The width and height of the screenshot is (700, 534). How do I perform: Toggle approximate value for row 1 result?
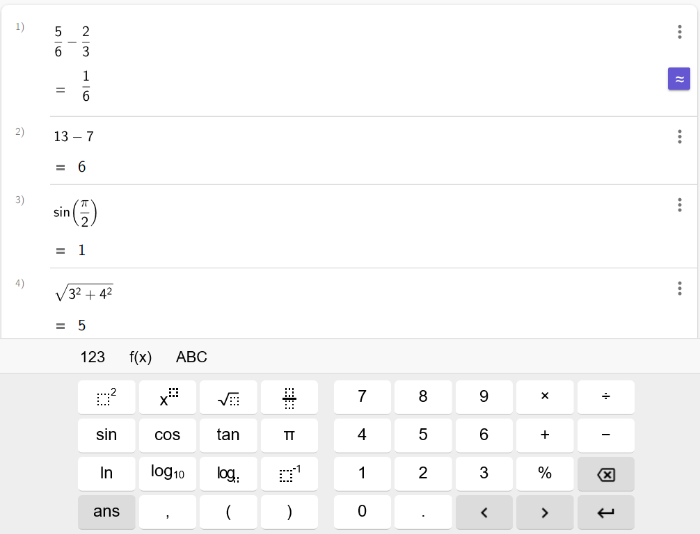coord(679,79)
